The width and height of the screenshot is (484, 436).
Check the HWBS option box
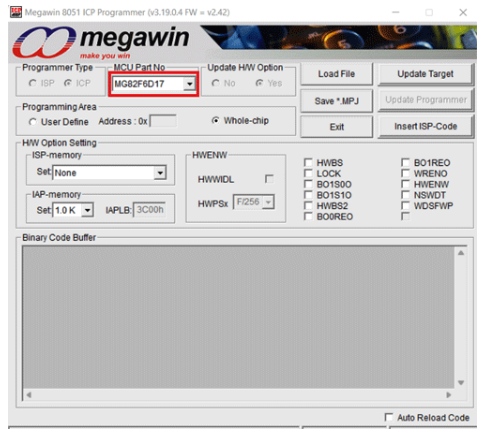pos(308,163)
